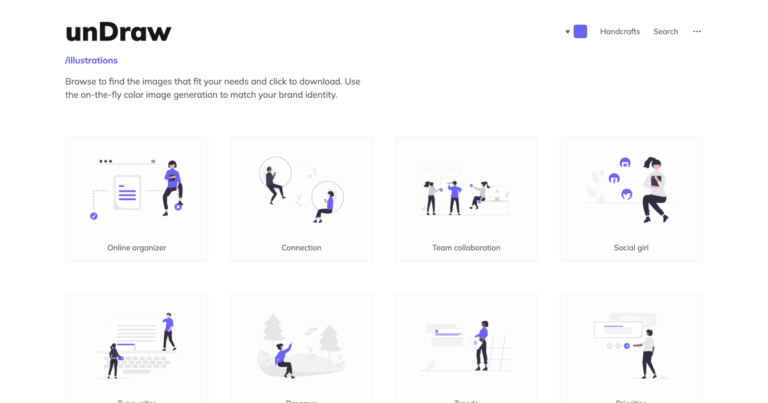Click the purple brand color swatch
The height and width of the screenshot is (403, 768).
coord(580,31)
